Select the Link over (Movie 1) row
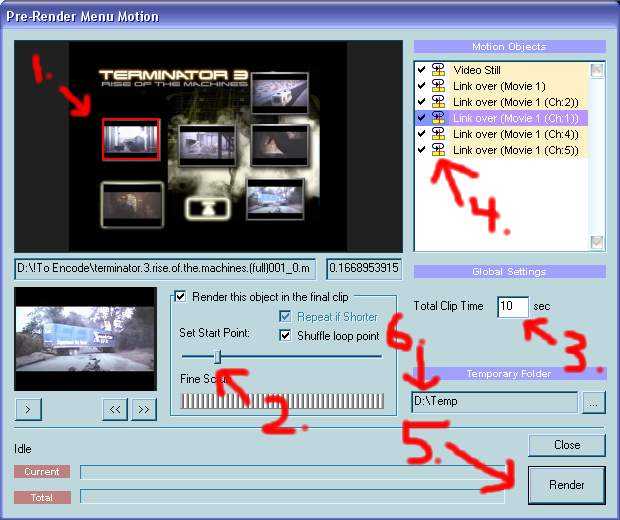The width and height of the screenshot is (620, 520). click(x=501, y=86)
